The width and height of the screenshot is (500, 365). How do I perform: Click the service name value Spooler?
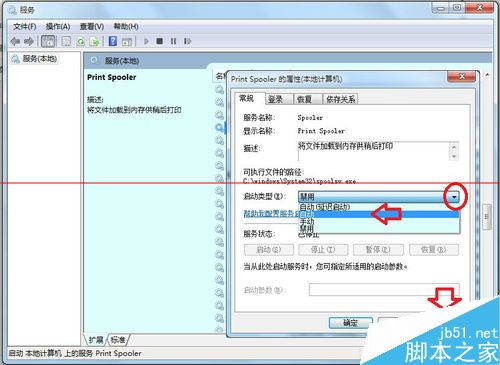[310, 118]
